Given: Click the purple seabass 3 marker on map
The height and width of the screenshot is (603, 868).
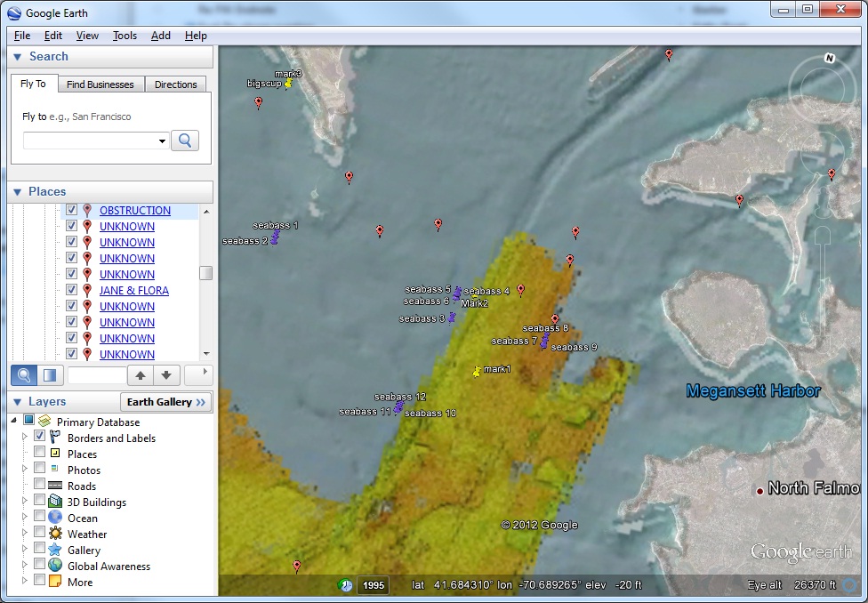Looking at the screenshot, I should point(452,318).
